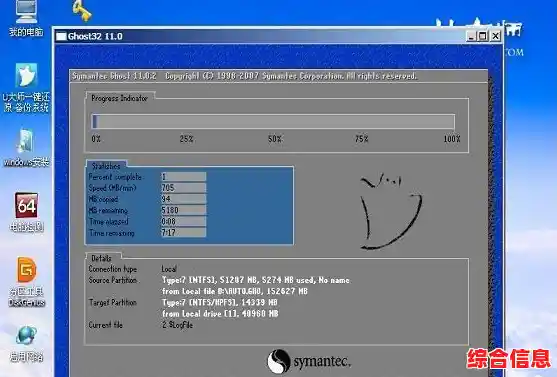This screenshot has width=557, height=377.
Task: Click the Symantec logo at the bottom
Action: [309, 361]
